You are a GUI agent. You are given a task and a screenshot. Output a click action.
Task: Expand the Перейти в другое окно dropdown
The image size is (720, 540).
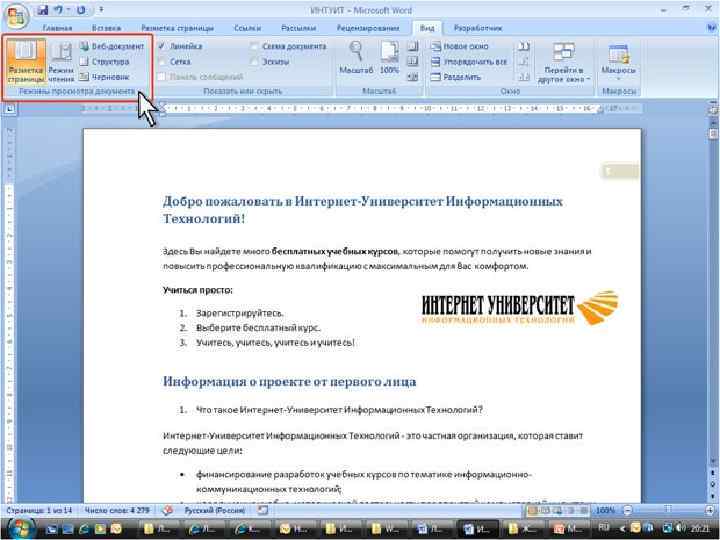point(563,62)
